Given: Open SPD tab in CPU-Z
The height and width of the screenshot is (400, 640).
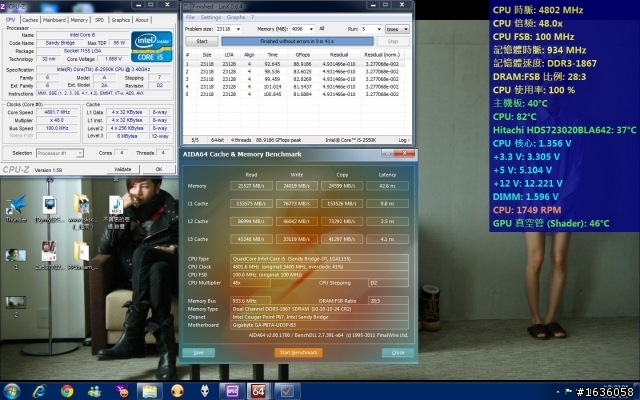Looking at the screenshot, I should pos(99,20).
